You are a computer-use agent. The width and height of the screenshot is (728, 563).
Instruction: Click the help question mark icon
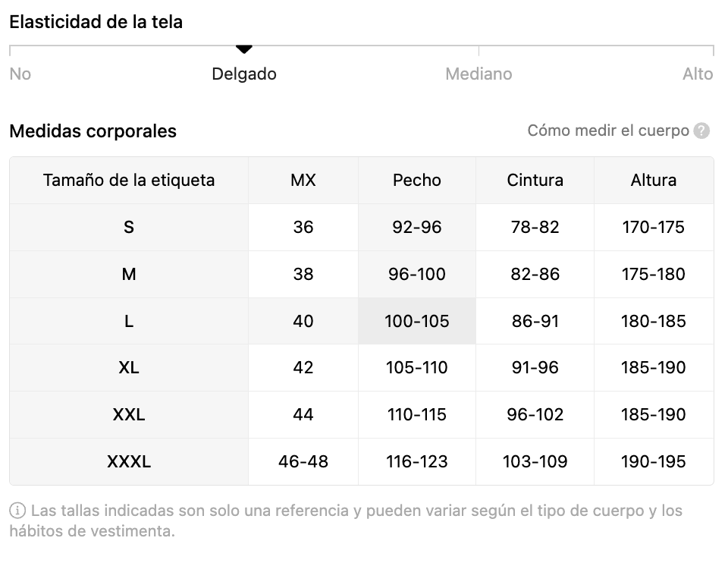click(701, 131)
